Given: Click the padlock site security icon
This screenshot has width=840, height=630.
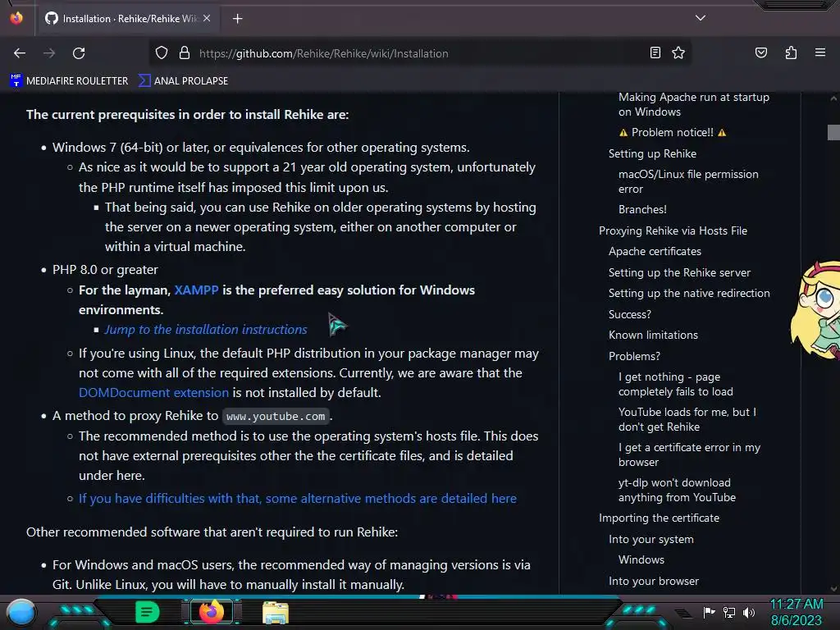Looking at the screenshot, I should click(185, 53).
